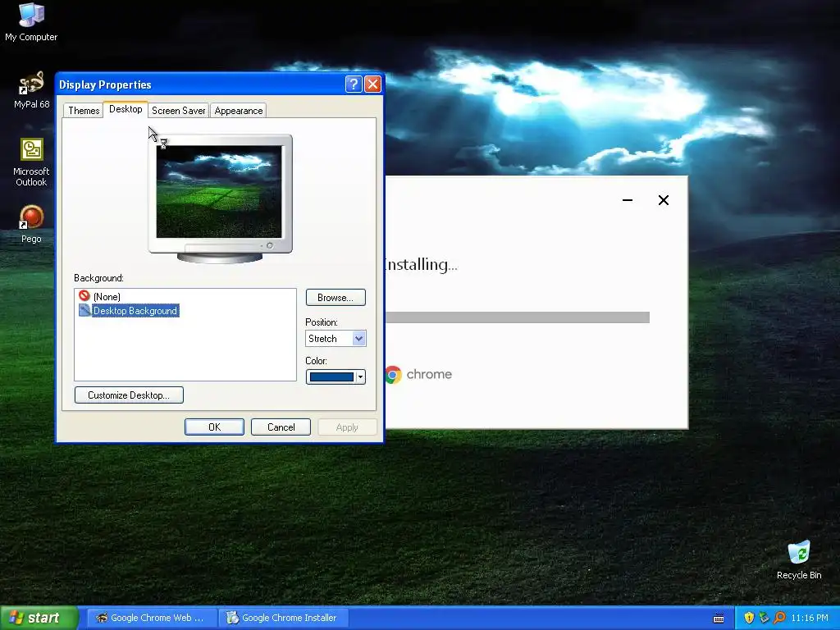Click the yellow security shield tray icon
840x630 pixels.
click(x=749, y=618)
